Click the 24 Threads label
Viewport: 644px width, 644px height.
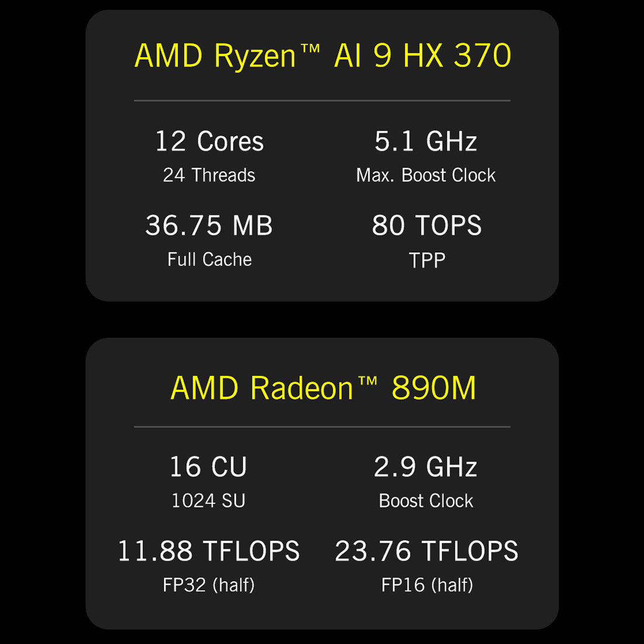point(209,175)
